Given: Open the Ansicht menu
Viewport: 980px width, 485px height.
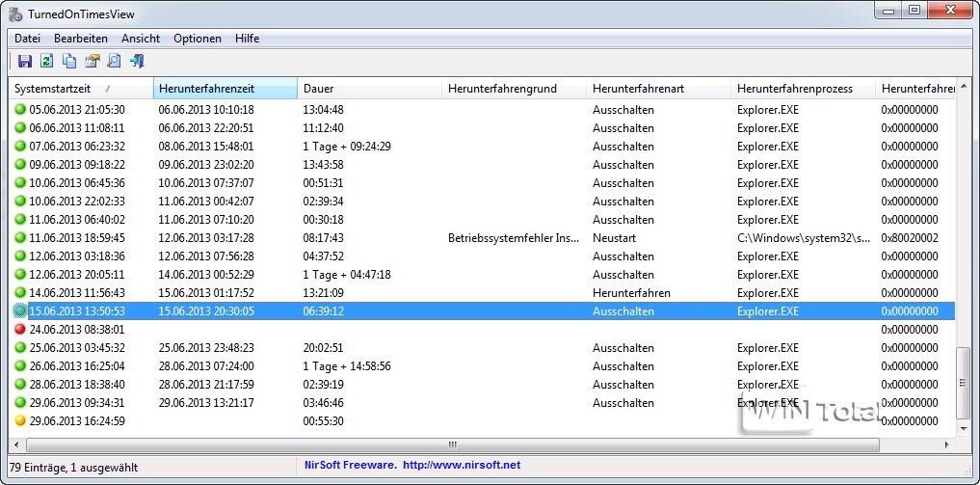Looking at the screenshot, I should coord(141,39).
